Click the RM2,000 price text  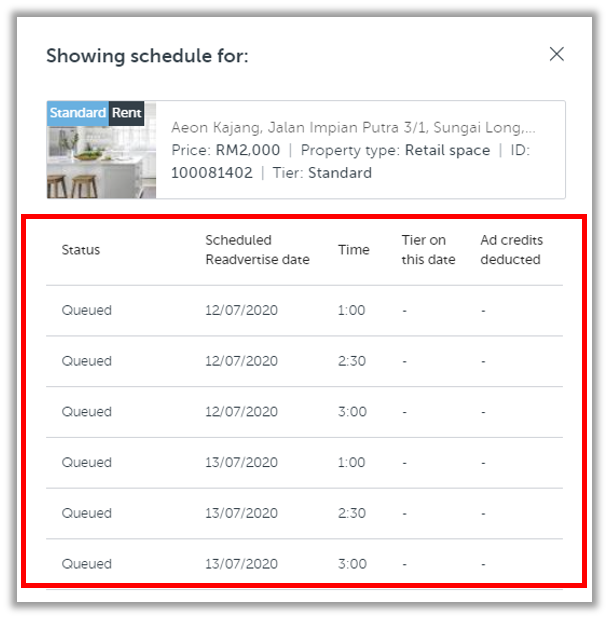[247, 150]
